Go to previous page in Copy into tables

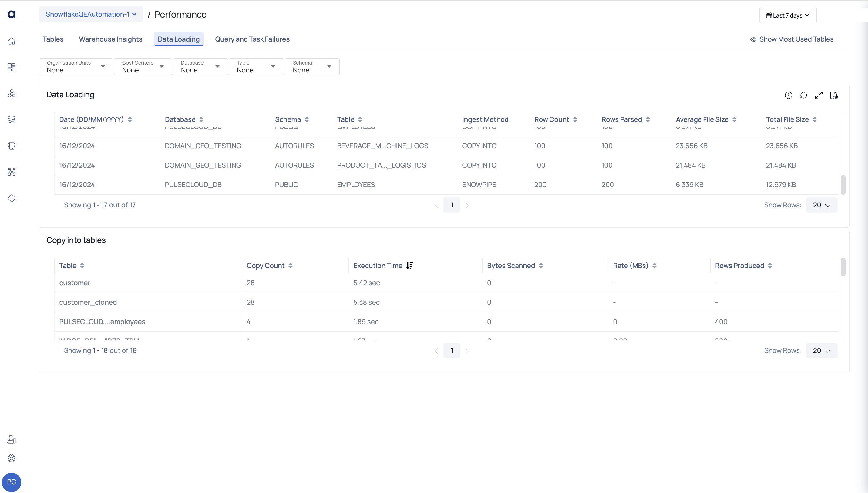coord(436,351)
